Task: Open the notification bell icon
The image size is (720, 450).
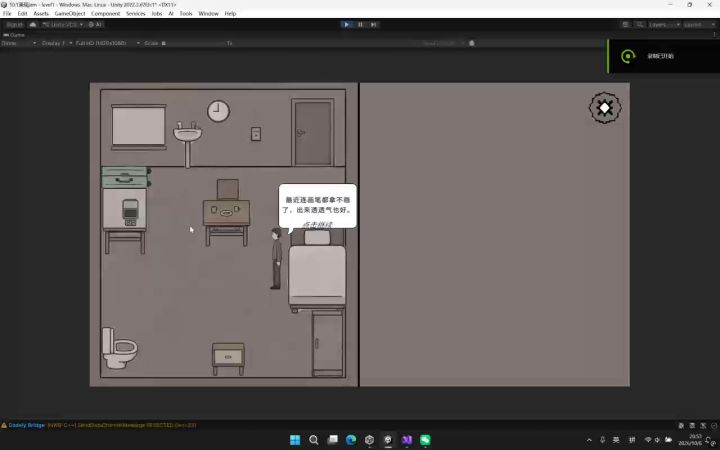Action: click(711, 440)
